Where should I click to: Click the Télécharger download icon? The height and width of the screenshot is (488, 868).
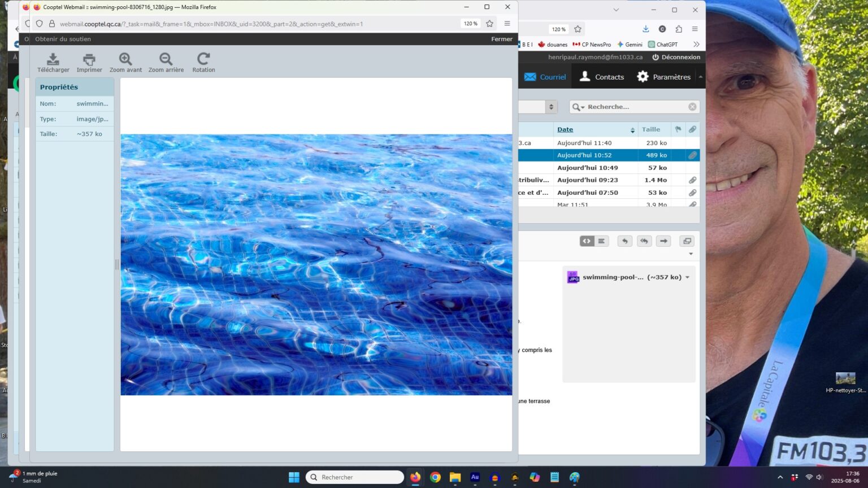(x=53, y=59)
